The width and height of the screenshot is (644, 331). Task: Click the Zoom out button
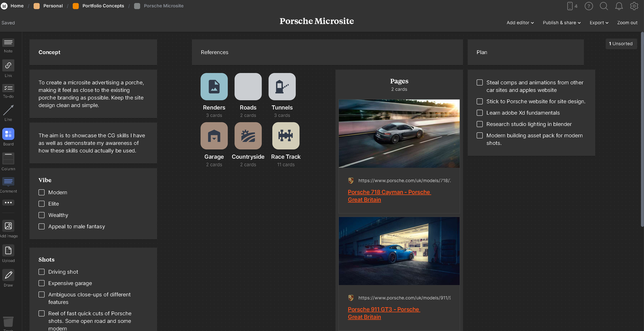pos(627,23)
